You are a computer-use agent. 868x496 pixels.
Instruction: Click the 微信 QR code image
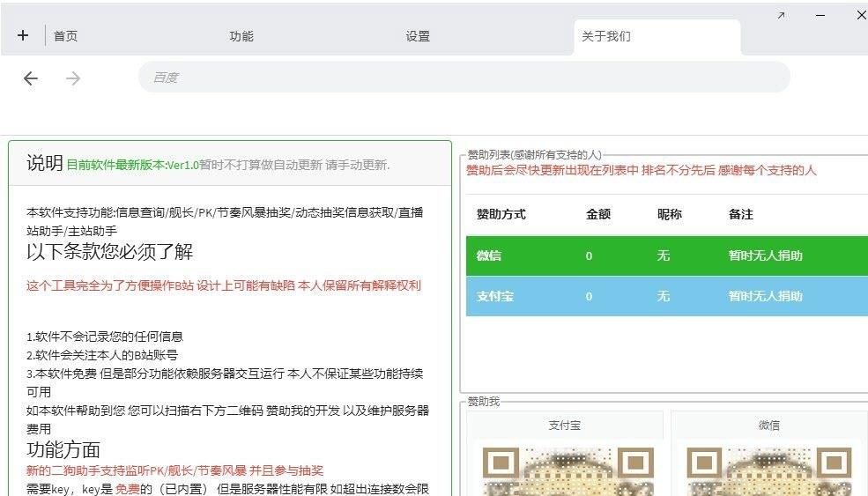pos(769,471)
